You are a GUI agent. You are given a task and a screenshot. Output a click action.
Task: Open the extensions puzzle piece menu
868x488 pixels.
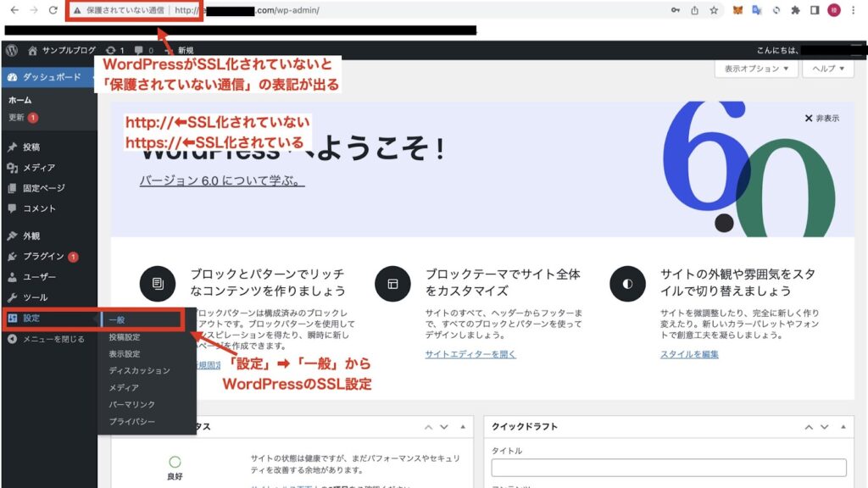[x=795, y=10]
